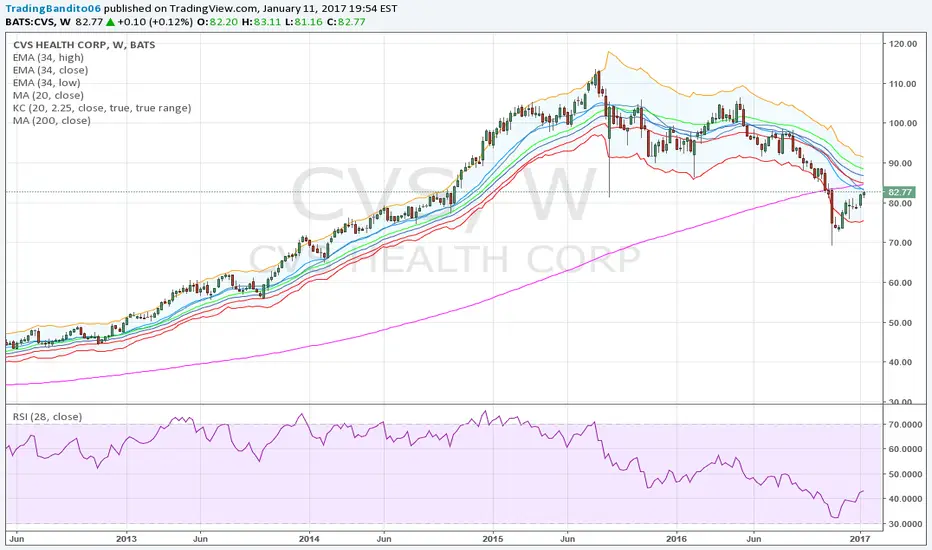The image size is (932, 550).
Task: Select the EMA (34, low) indicator label
Action: 46,83
